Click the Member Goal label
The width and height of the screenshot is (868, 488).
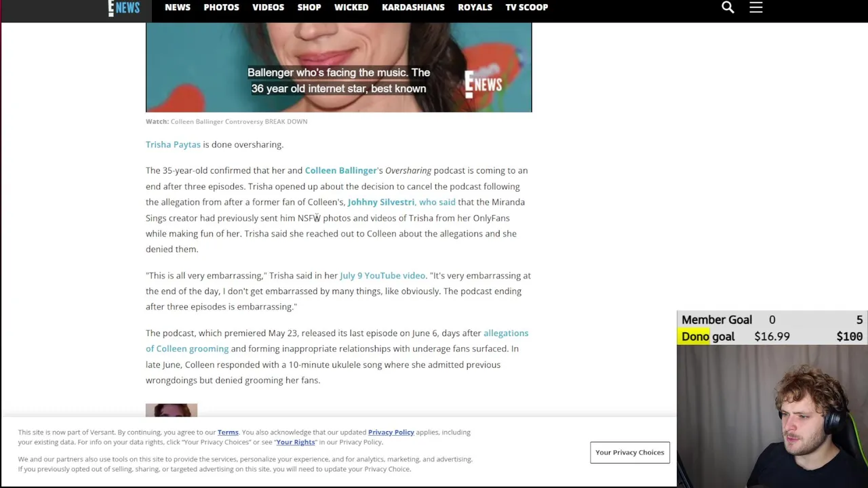point(717,320)
